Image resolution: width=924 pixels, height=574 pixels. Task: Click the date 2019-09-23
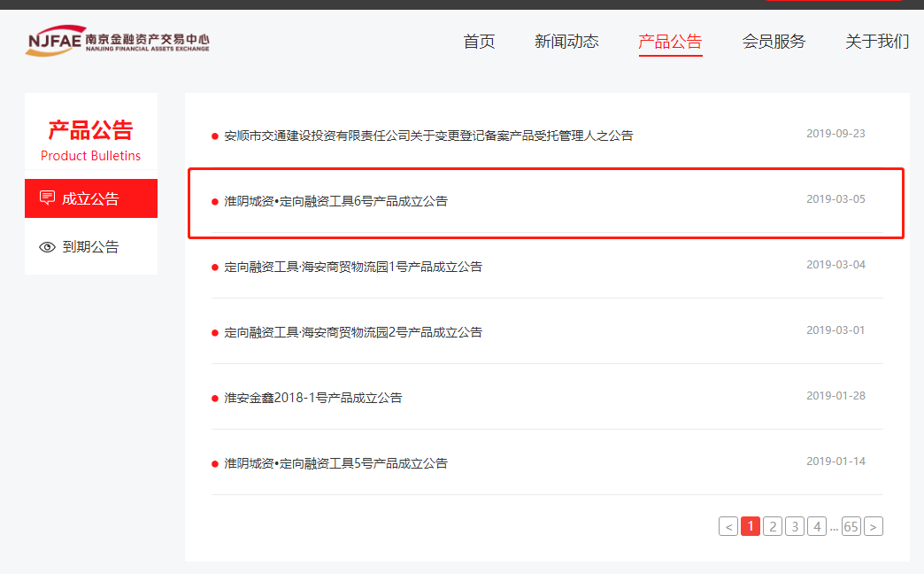click(x=835, y=134)
